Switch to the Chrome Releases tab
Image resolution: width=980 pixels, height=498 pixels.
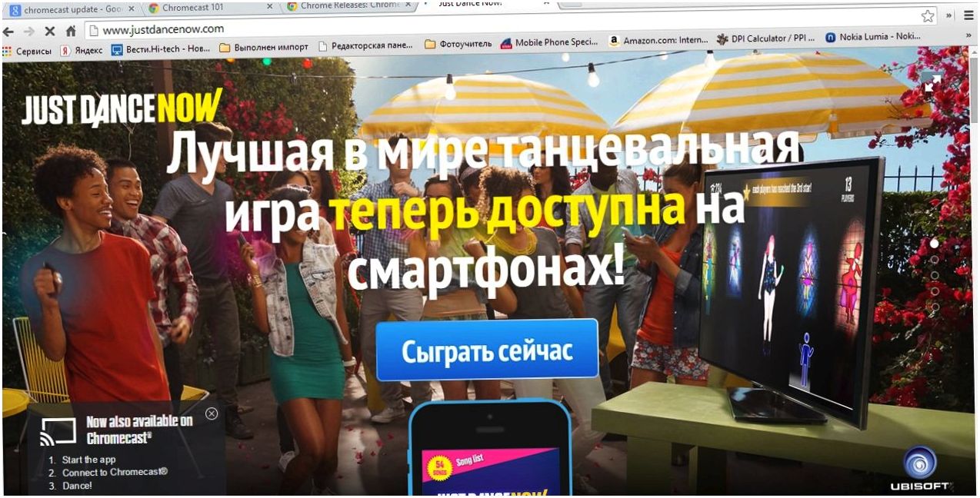click(348, 8)
